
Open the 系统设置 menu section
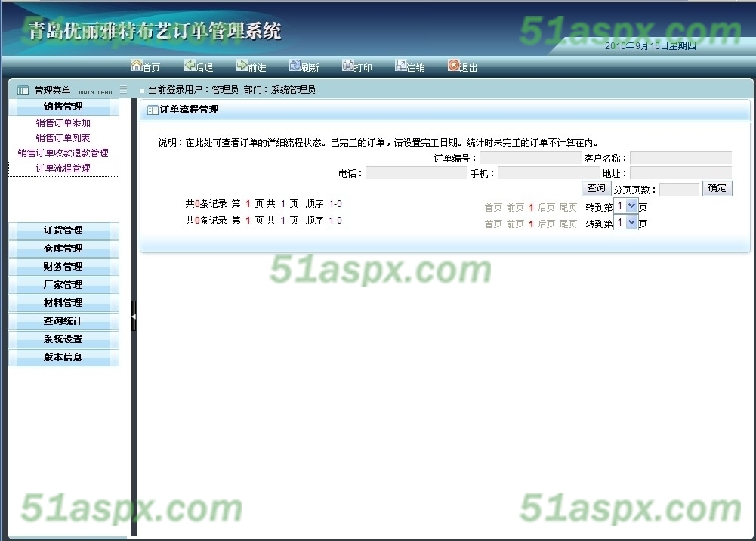(63, 339)
